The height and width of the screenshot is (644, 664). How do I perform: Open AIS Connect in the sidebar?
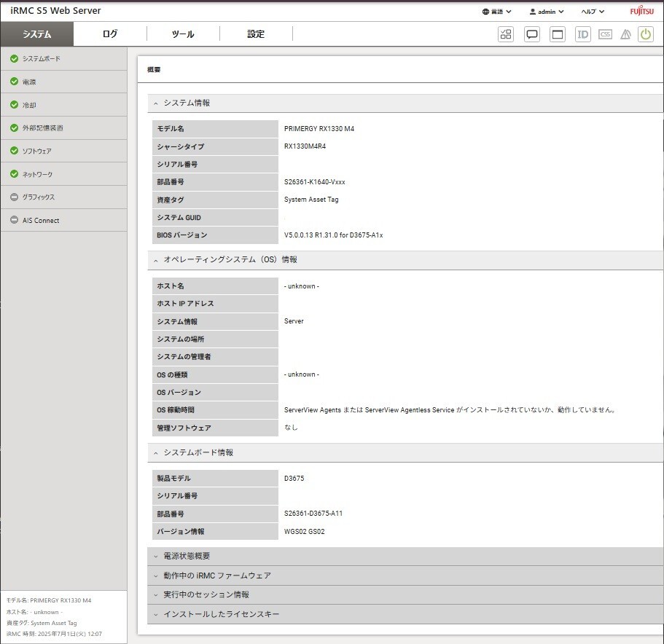click(x=64, y=220)
